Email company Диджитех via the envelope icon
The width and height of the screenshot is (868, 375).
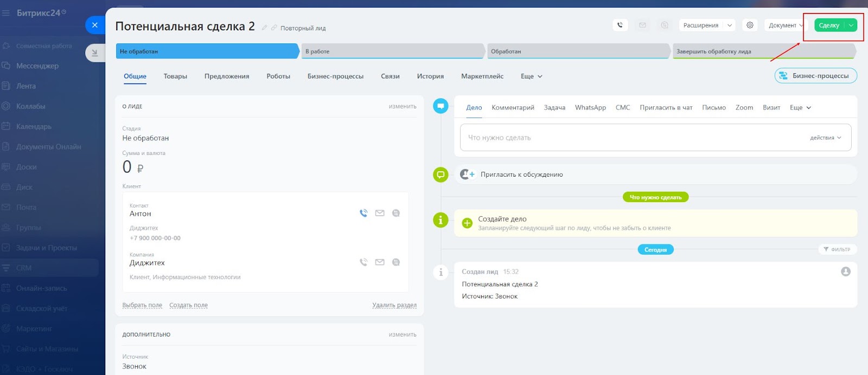pyautogui.click(x=380, y=262)
